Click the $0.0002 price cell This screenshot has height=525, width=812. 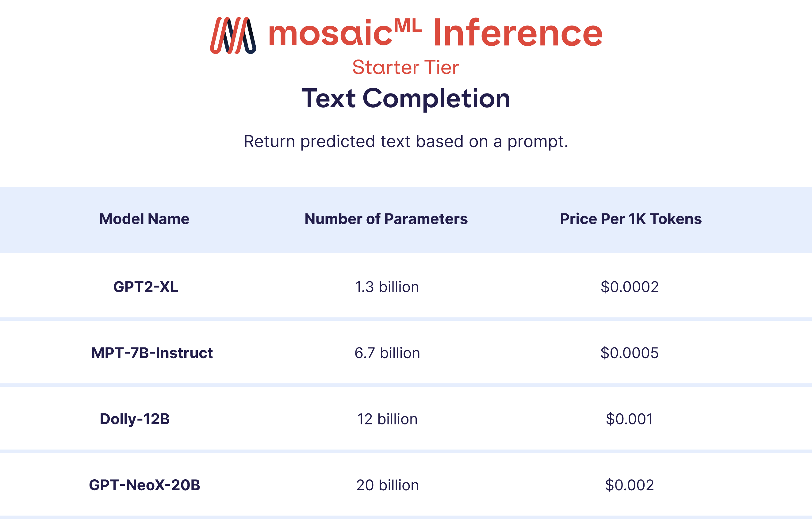tap(630, 287)
